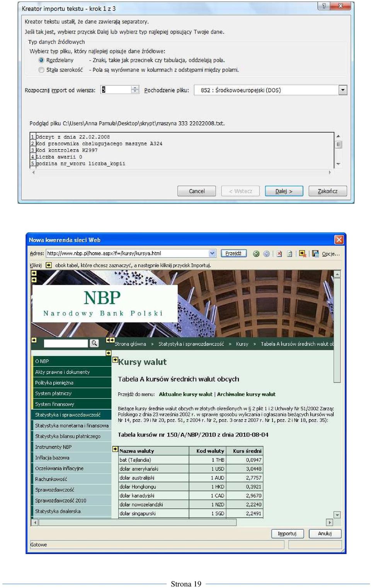371x588 pixels.
Task: Click the Statystyka i sprawozdawczość breadcrumb
Action: click(x=191, y=344)
